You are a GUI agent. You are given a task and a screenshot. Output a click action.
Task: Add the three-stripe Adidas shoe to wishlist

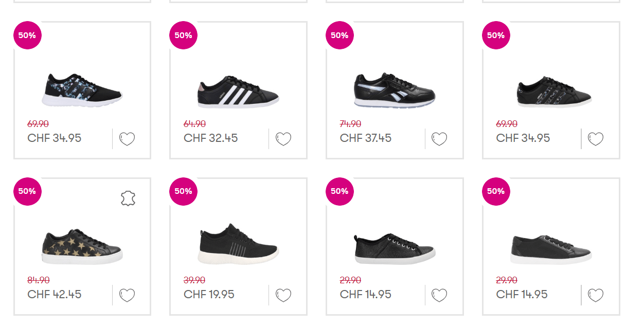coord(283,139)
